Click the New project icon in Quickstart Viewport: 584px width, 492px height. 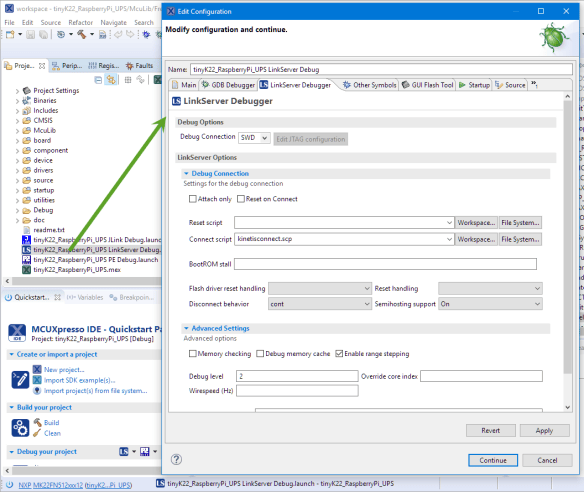coord(37,369)
